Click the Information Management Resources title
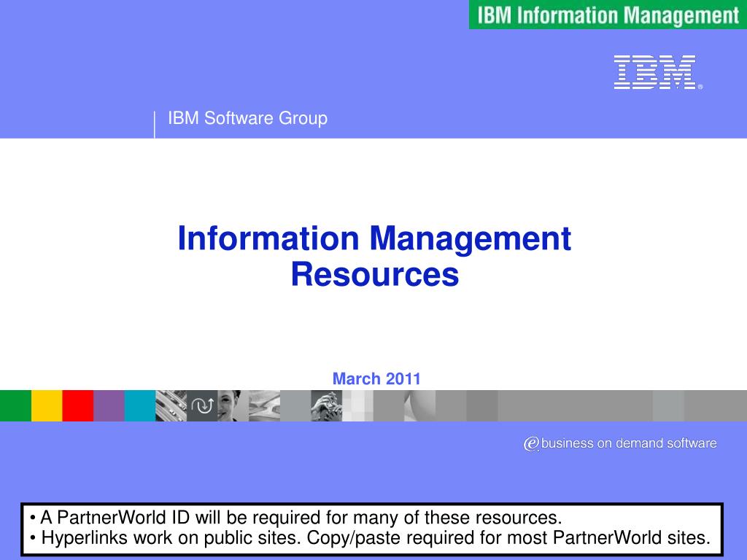Image resolution: width=747 pixels, height=560 pixels. (x=374, y=256)
